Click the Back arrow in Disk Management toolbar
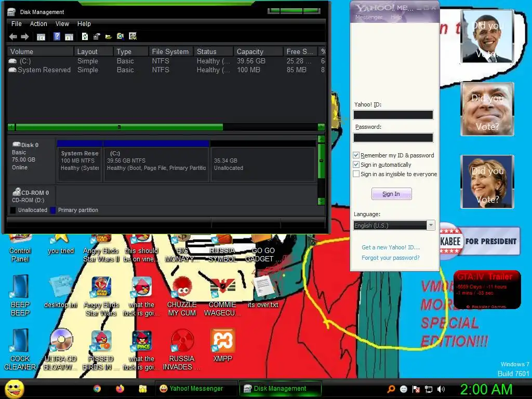 [13, 37]
